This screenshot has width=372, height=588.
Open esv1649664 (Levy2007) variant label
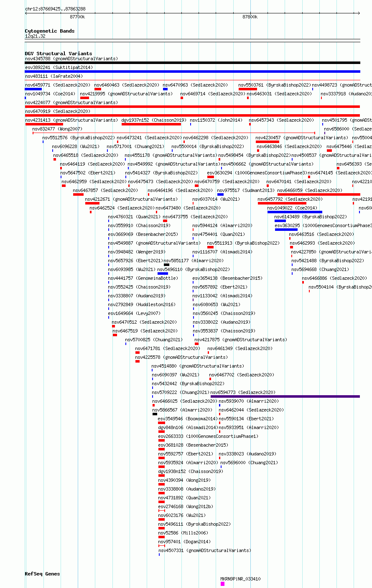point(134,313)
